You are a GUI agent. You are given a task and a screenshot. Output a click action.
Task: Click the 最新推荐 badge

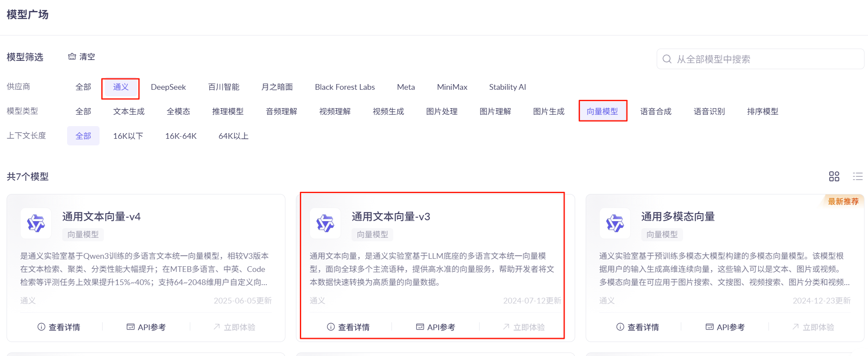point(843,201)
